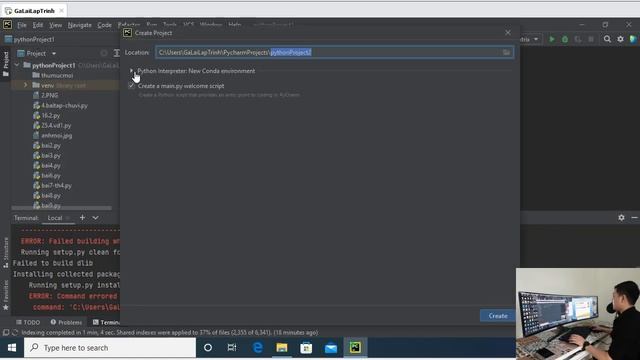Click the PyCharm icon on the taskbar
This screenshot has width=640, height=360.
(x=355, y=348)
